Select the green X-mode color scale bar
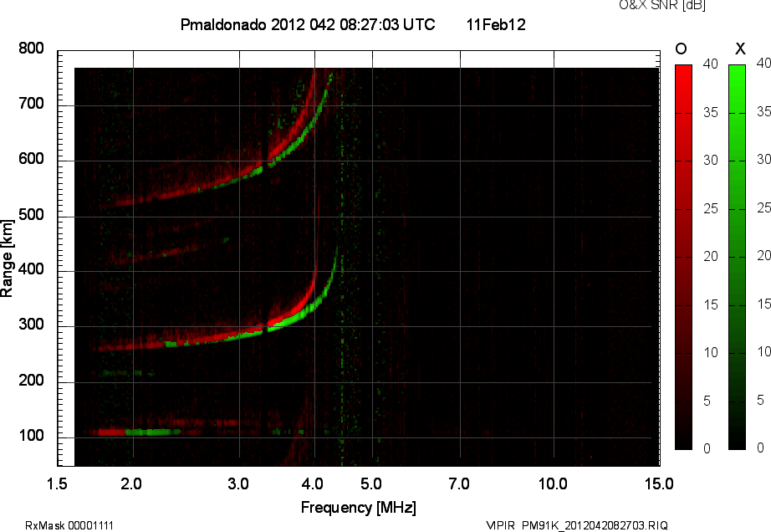The image size is (771, 532). point(737,257)
